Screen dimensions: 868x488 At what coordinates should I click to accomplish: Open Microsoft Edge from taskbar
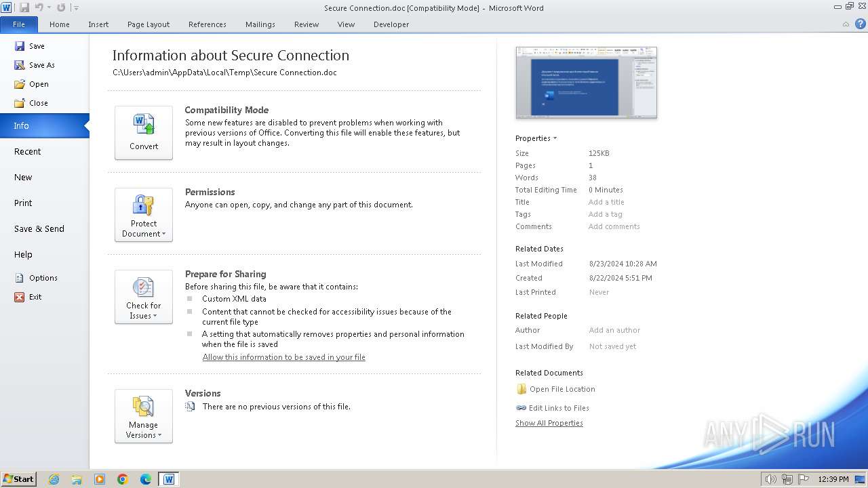click(146, 479)
